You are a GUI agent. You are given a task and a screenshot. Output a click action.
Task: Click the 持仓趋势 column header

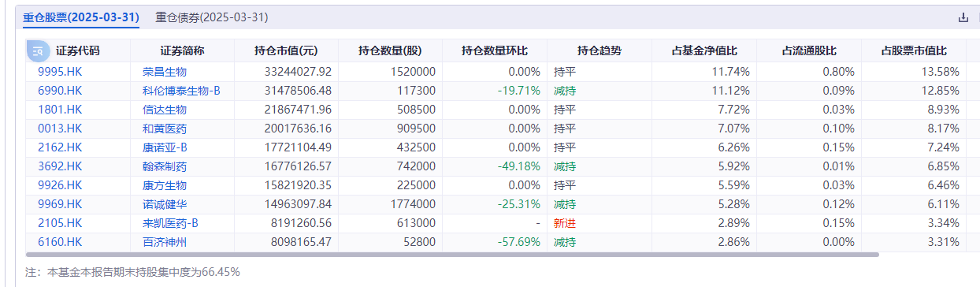pos(599,51)
